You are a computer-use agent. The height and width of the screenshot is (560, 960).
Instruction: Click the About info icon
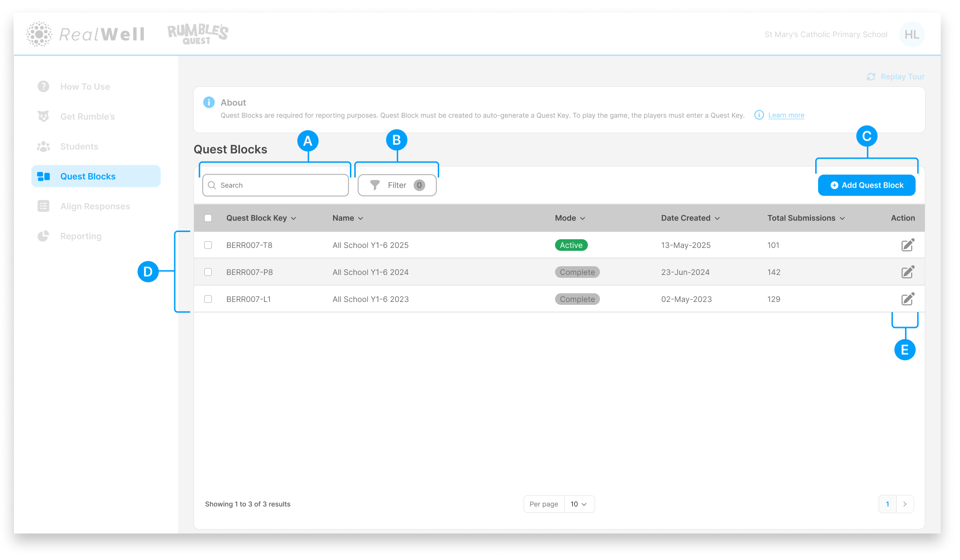(x=209, y=102)
